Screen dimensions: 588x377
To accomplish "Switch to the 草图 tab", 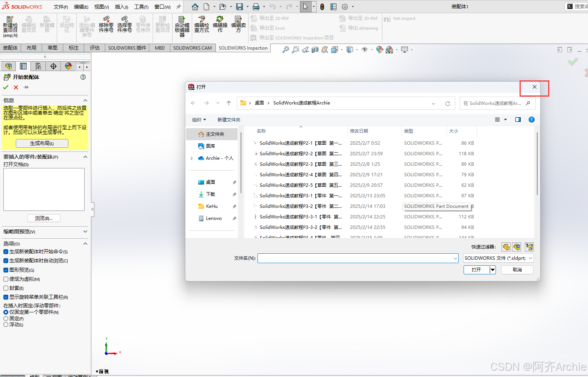I will click(x=53, y=48).
